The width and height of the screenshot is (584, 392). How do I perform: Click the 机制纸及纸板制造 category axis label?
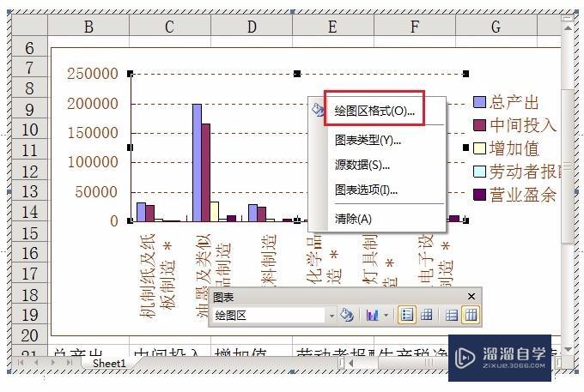point(157,275)
